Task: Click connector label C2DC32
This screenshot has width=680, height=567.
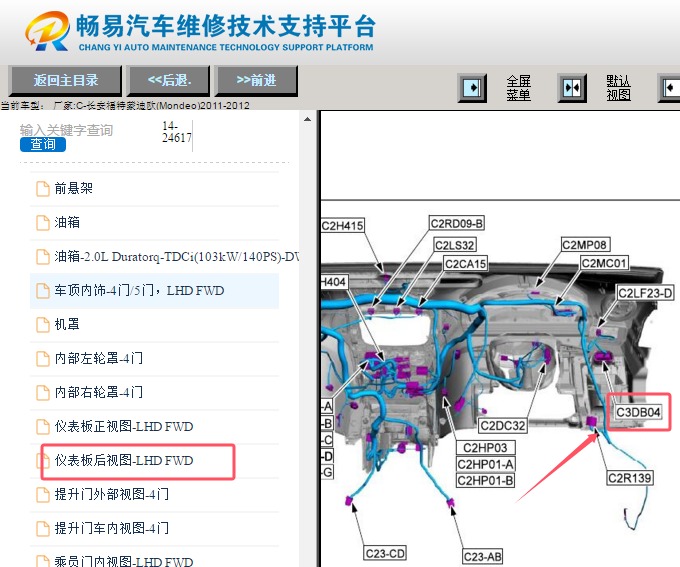Action: tap(503, 426)
